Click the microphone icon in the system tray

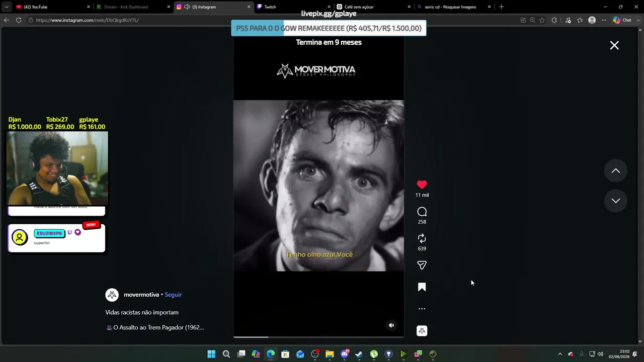(x=582, y=354)
